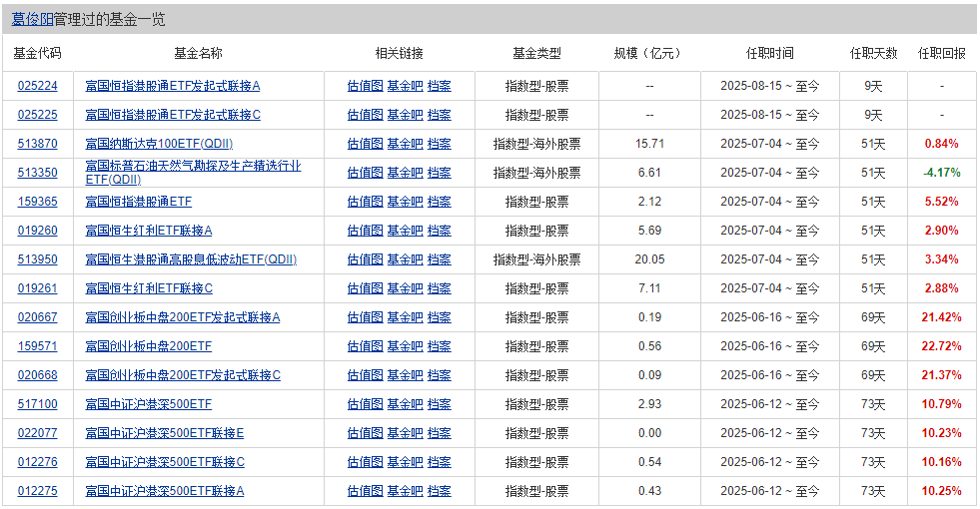This screenshot has width=980, height=509.
Task: Open 基金吧 link for fund 025225
Action: tap(405, 115)
